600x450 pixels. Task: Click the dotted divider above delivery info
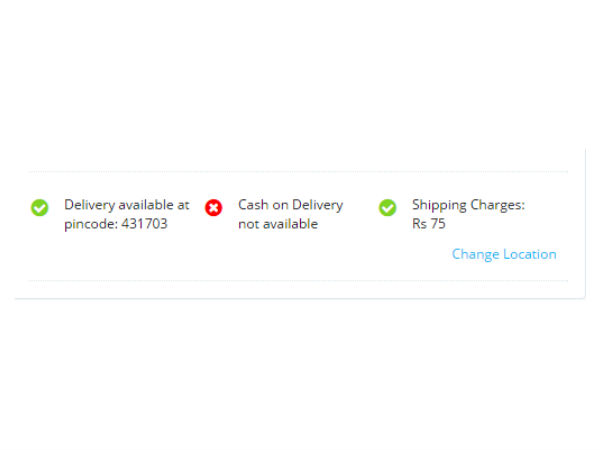[298, 172]
